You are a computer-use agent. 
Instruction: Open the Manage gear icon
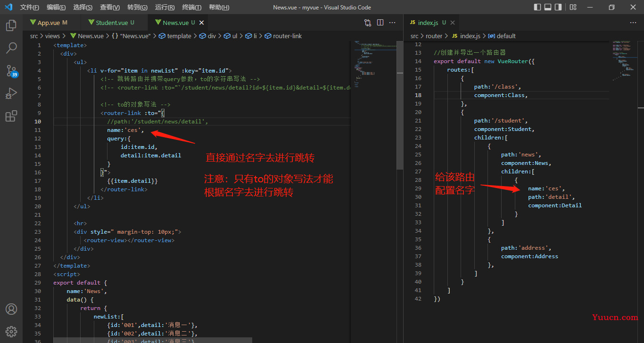(11, 331)
